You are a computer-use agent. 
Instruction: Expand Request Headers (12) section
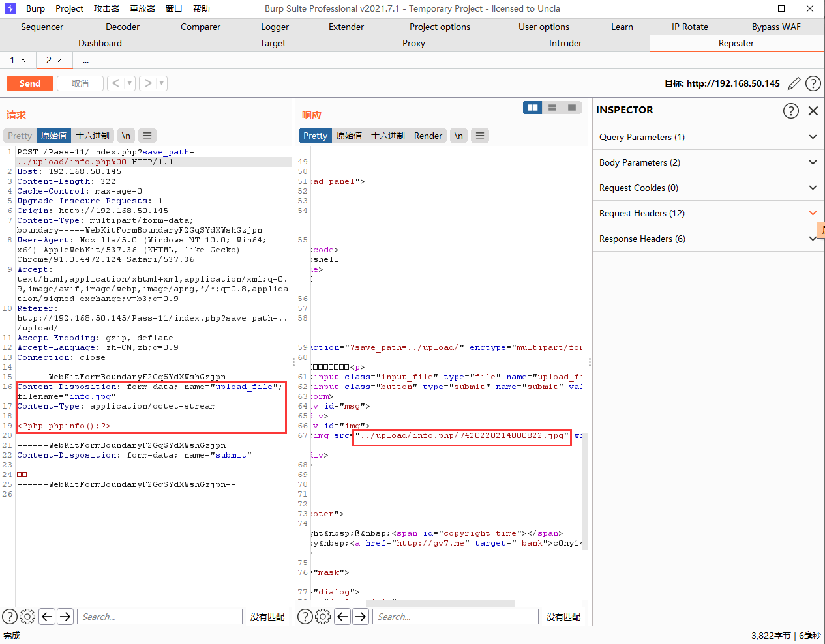point(708,213)
